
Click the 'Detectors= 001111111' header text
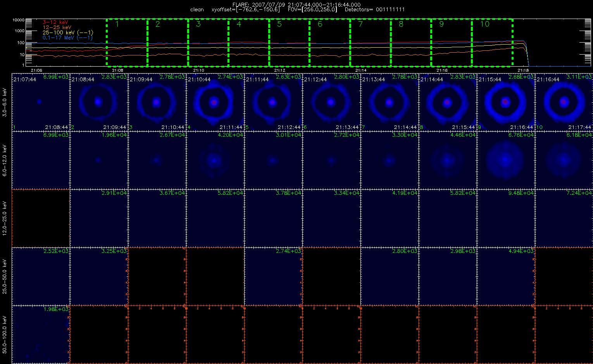[375, 10]
